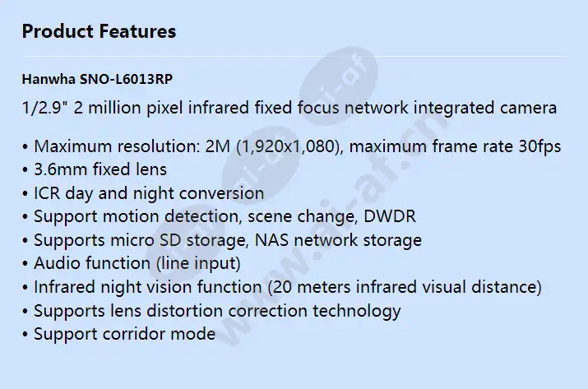Click the Product Features heading
The height and width of the screenshot is (389, 588).
[x=99, y=31]
